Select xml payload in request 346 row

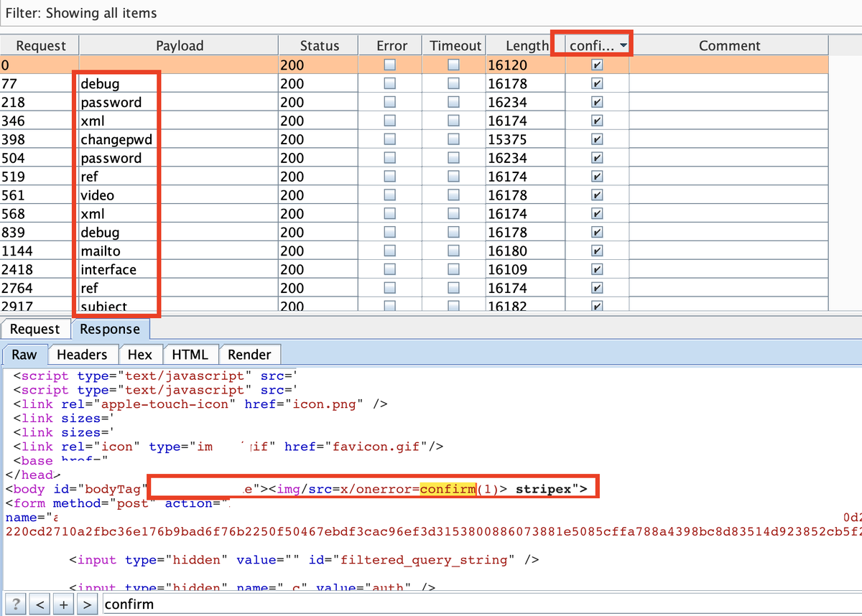179,121
